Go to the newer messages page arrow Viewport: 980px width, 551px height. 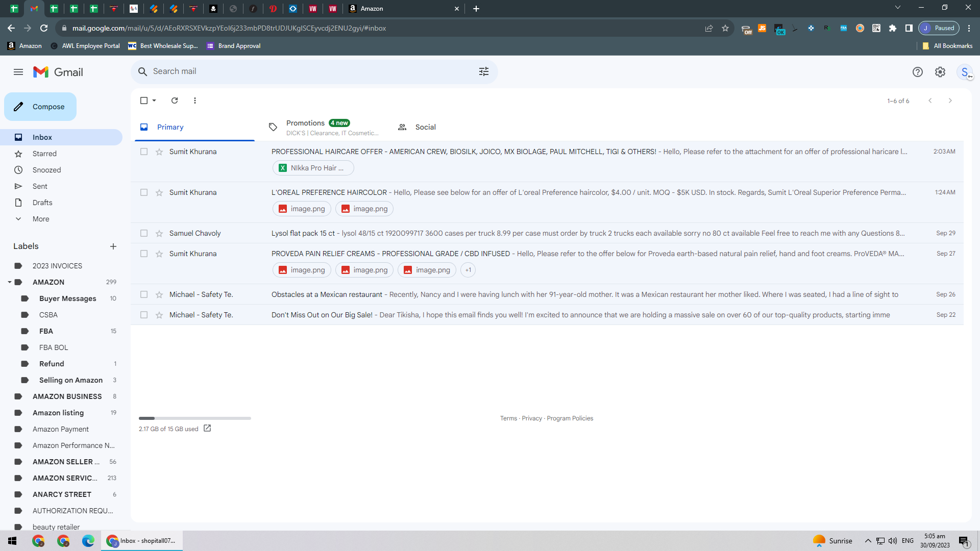[x=930, y=101]
